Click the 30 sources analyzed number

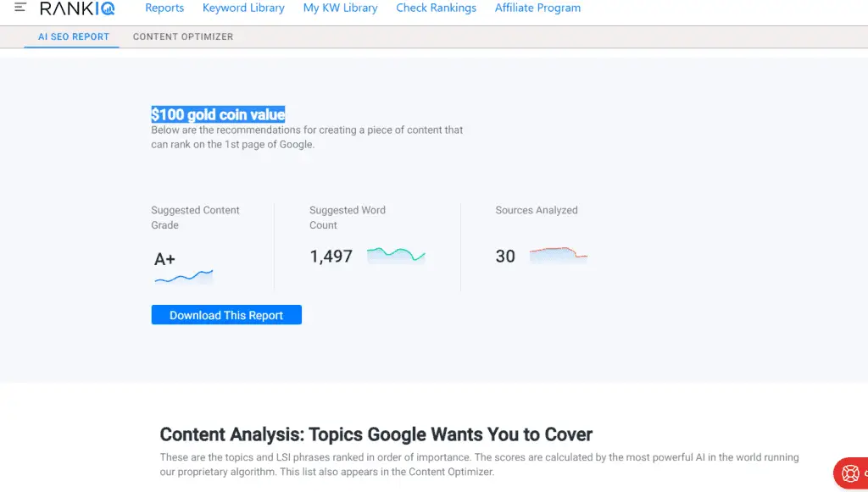(x=505, y=257)
